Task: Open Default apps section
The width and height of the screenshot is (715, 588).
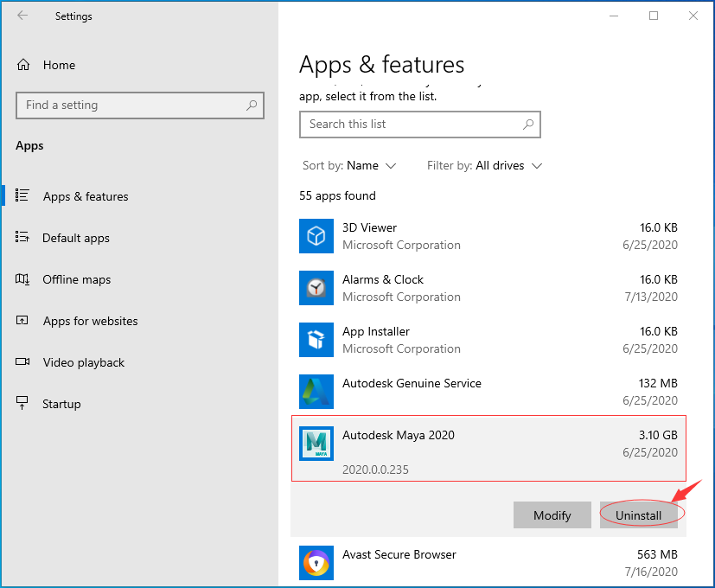Action: [x=76, y=238]
